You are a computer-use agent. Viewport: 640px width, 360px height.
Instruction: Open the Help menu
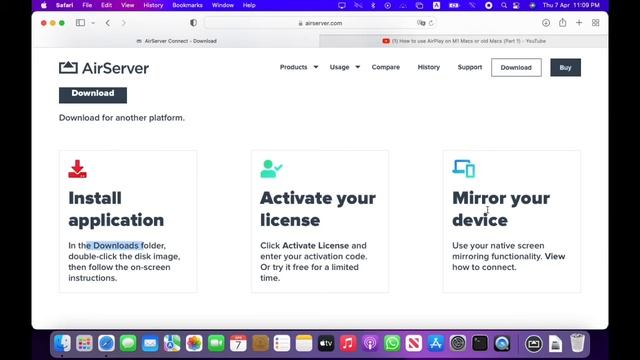point(249,5)
